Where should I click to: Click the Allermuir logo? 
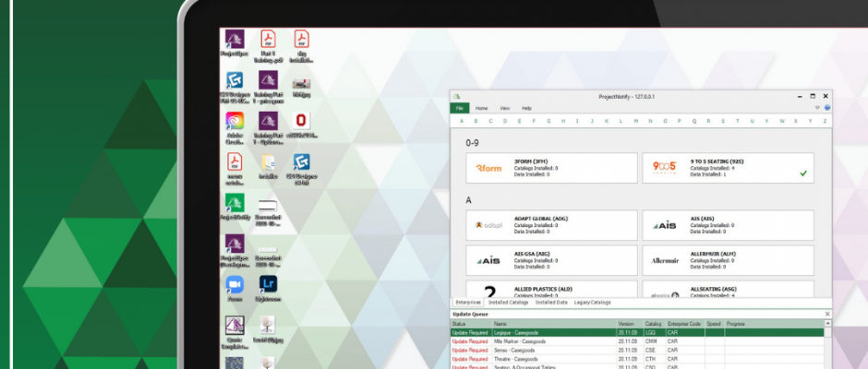click(x=664, y=260)
